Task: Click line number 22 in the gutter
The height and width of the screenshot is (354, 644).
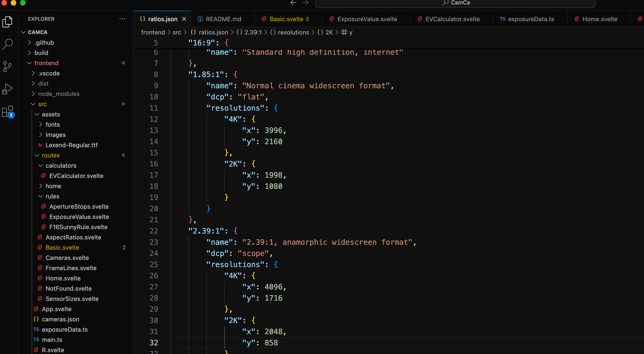Action: [x=154, y=231]
